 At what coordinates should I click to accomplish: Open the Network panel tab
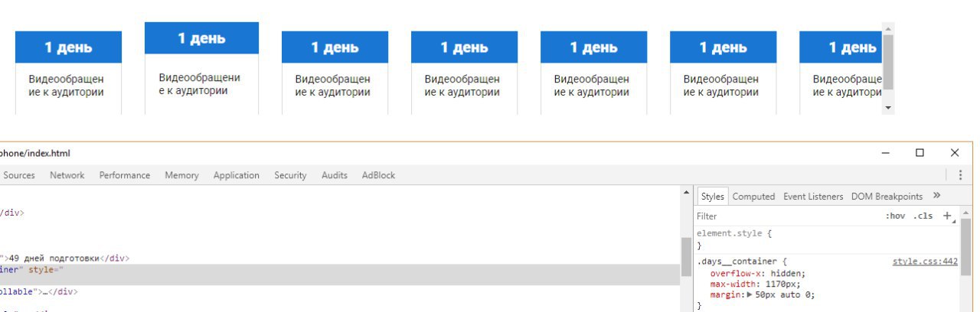coord(67,175)
